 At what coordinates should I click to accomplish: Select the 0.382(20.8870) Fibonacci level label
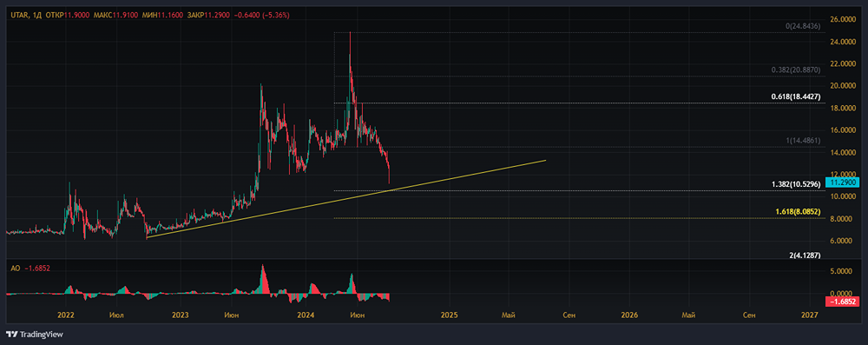(x=795, y=70)
